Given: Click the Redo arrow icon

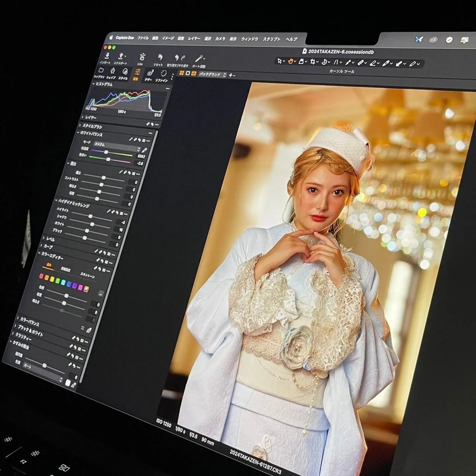Looking at the screenshot, I should tap(183, 58).
